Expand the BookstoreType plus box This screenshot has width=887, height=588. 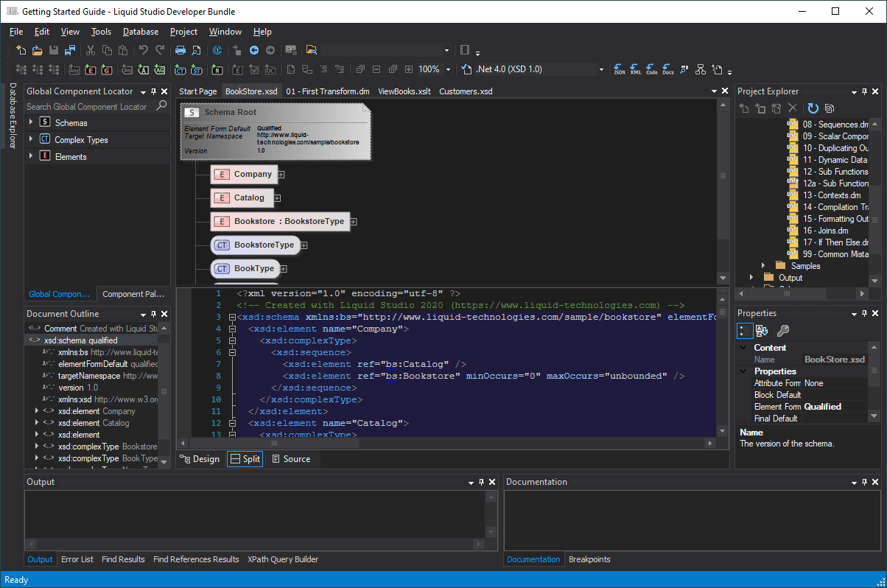(304, 245)
